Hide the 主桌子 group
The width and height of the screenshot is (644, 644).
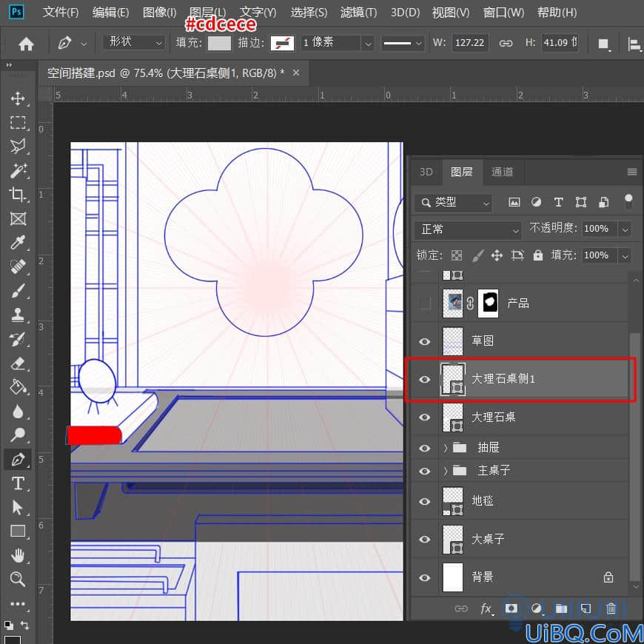click(425, 471)
